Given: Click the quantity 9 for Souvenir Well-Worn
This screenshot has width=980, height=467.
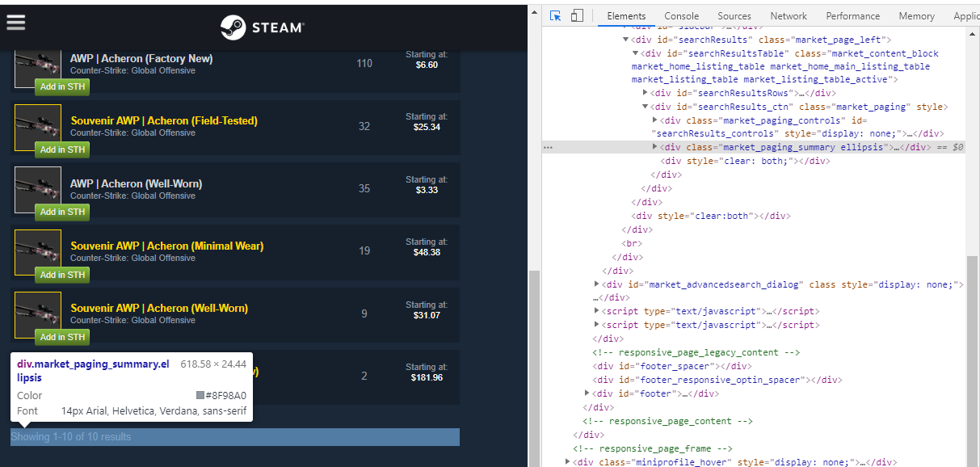Looking at the screenshot, I should coord(364,313).
